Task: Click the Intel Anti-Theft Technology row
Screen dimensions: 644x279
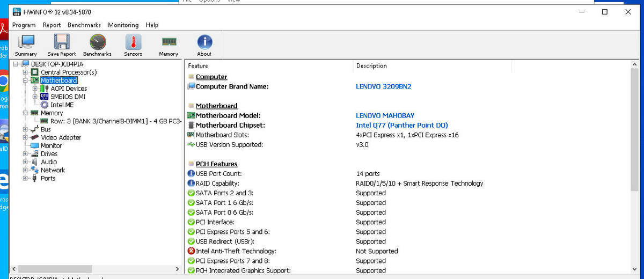Action: pos(408,251)
